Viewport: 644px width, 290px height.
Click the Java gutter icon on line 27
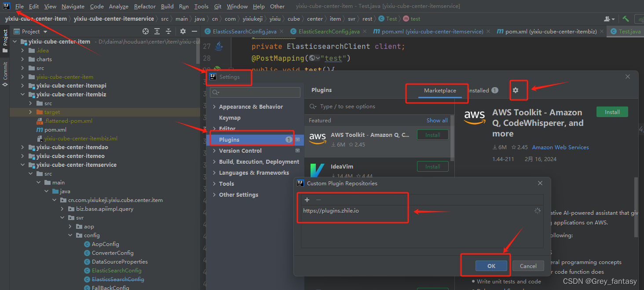pyautogui.click(x=219, y=46)
